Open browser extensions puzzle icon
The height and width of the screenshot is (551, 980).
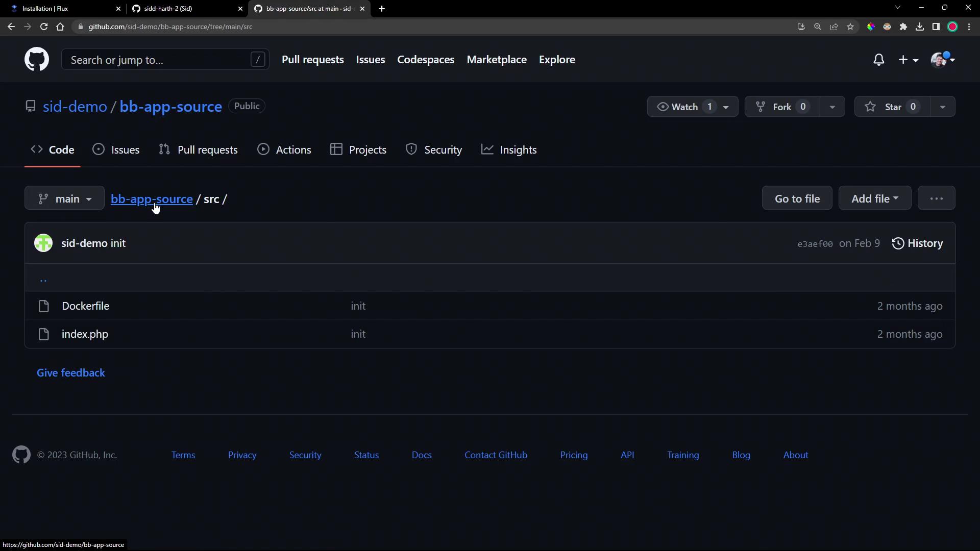click(x=903, y=27)
